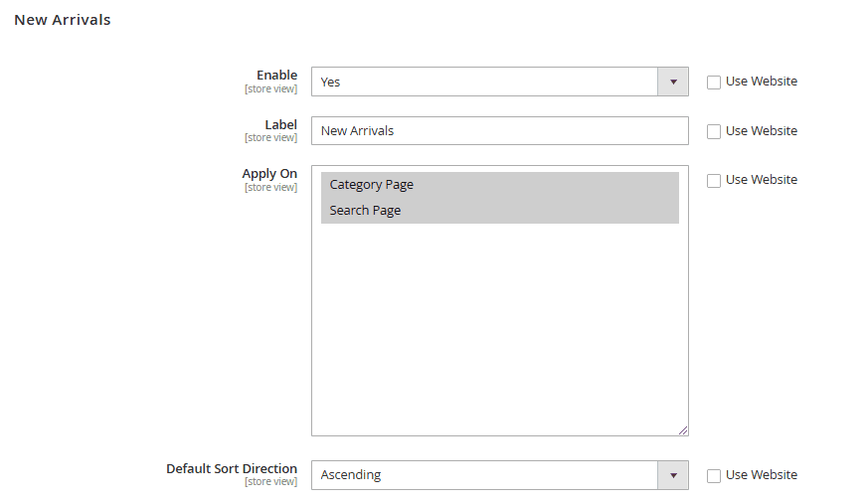This screenshot has height=503, width=868.
Task: Click the Enable field label
Action: pyautogui.click(x=276, y=76)
